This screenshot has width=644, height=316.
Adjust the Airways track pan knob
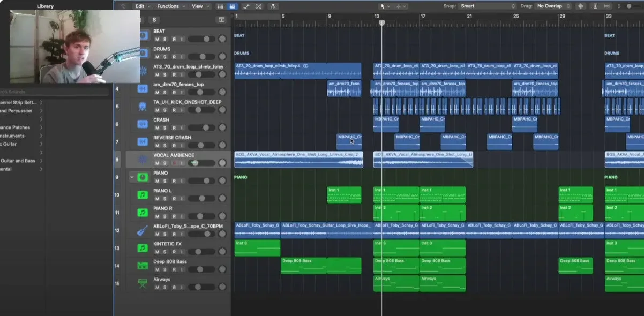(222, 287)
